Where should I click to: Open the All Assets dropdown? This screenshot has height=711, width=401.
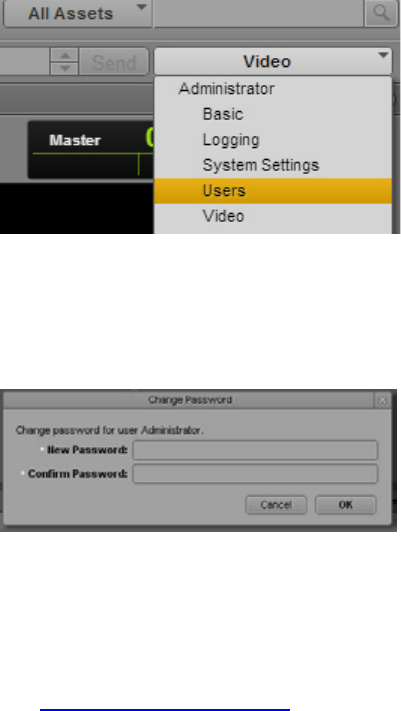(78, 13)
